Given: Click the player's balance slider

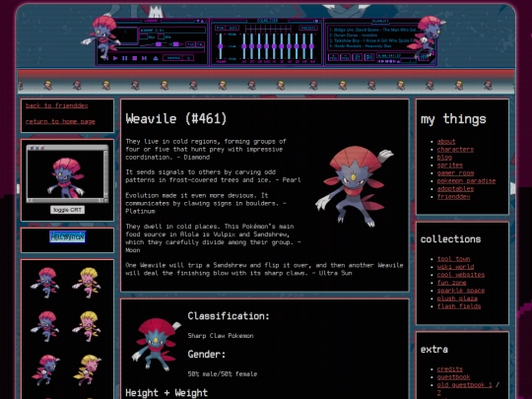Looking at the screenshot, I should (x=175, y=44).
